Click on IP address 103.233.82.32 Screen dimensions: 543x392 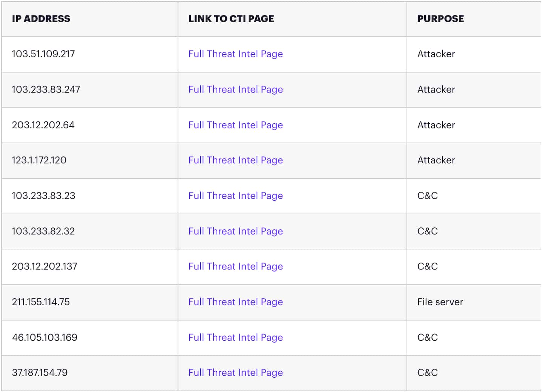(43, 231)
